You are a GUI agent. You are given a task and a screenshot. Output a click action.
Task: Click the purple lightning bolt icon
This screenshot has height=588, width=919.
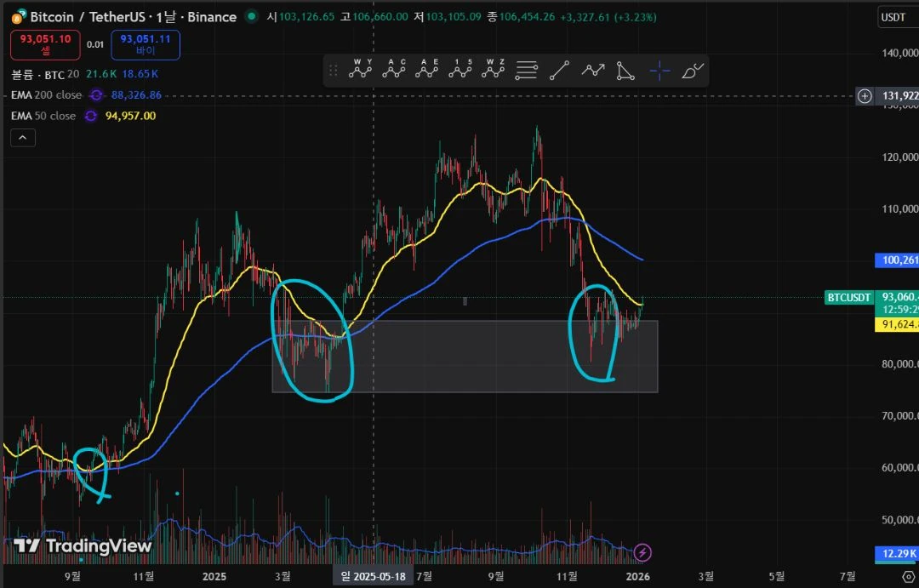click(643, 552)
